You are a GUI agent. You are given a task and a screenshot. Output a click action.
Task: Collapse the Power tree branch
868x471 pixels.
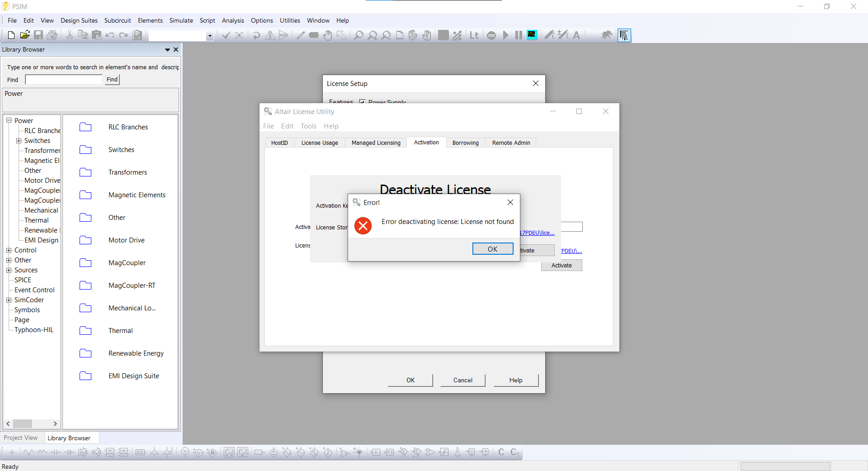(8, 120)
